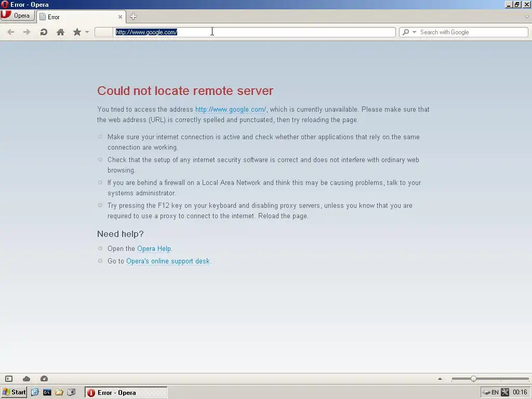
Task: Open Opera's online support desk link
Action: point(168,261)
